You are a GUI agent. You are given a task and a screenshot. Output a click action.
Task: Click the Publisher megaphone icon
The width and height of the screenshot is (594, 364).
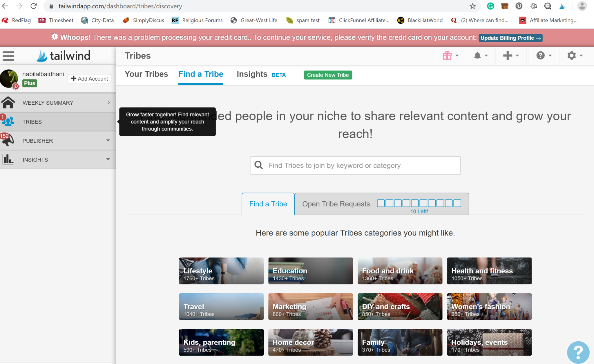[8, 140]
